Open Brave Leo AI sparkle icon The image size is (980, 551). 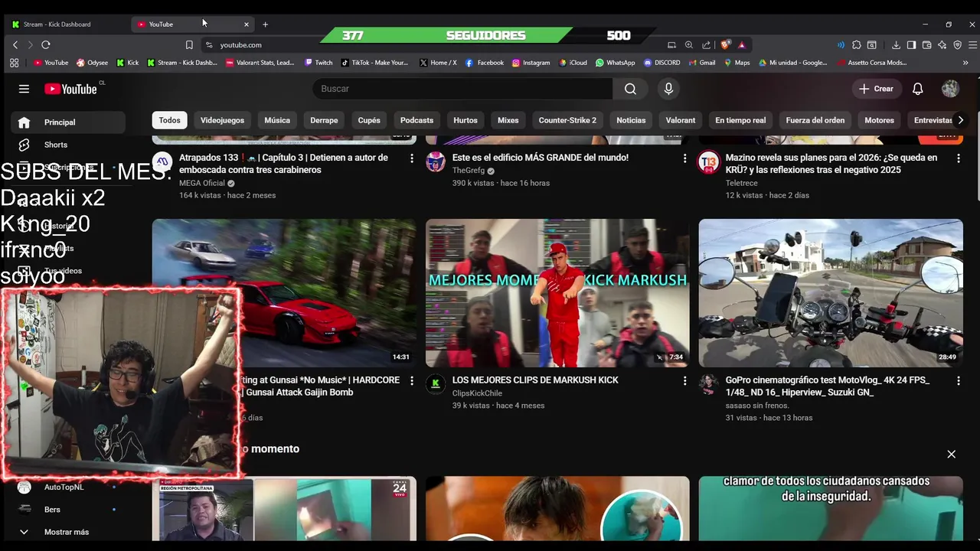(942, 45)
